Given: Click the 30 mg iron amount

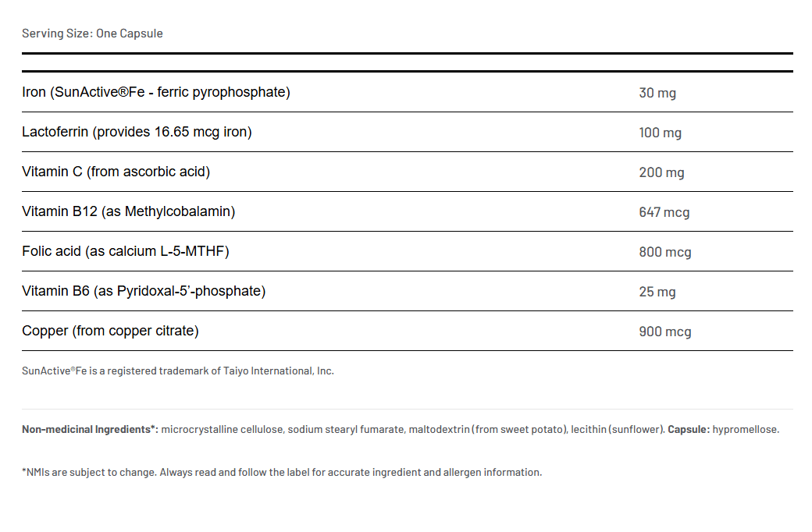Looking at the screenshot, I should [657, 93].
